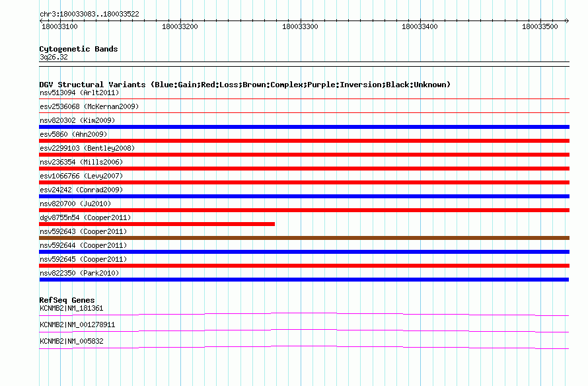Open variant nsv592643 (Cooper2011) label
This screenshot has height=386, width=588.
click(83, 231)
